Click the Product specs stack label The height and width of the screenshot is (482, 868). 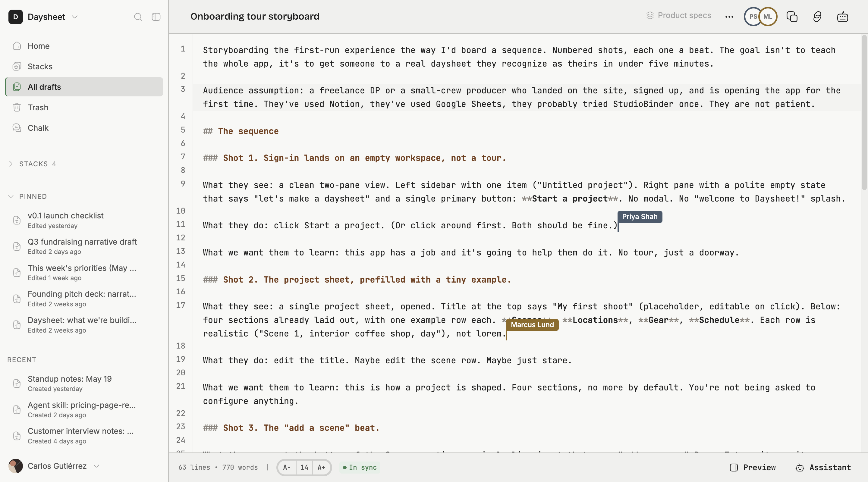(x=684, y=15)
